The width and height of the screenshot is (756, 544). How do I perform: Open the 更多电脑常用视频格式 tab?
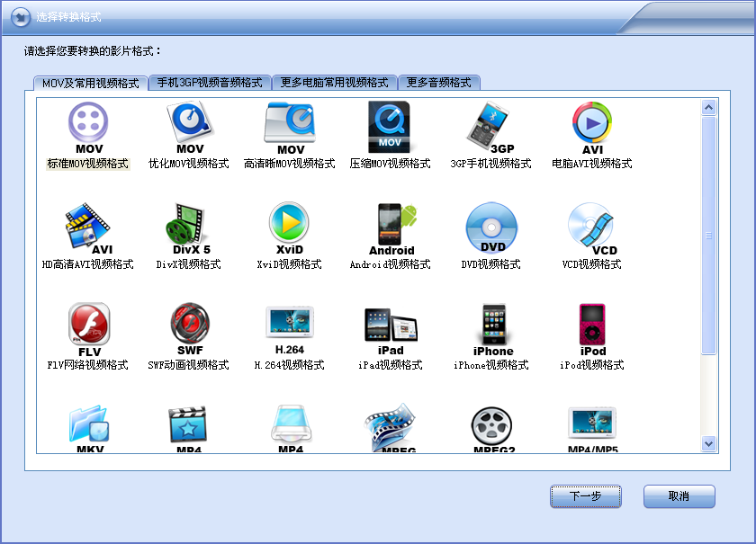[x=334, y=82]
